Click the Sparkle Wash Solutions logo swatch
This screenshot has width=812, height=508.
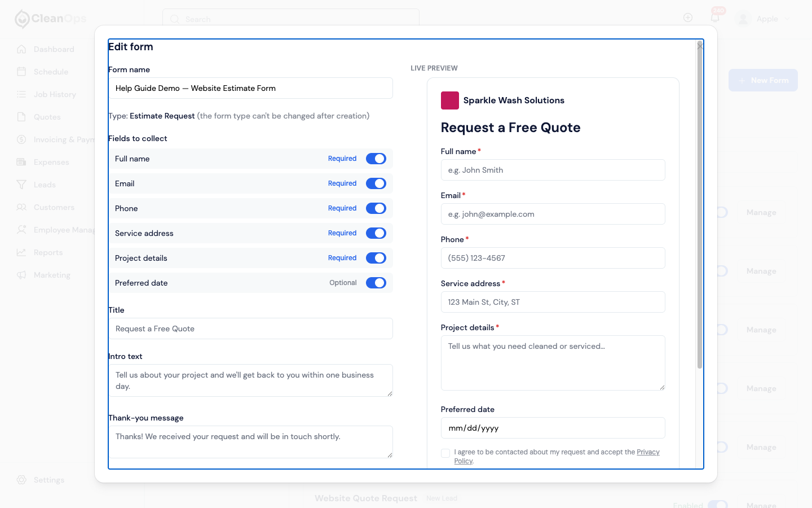pos(450,100)
